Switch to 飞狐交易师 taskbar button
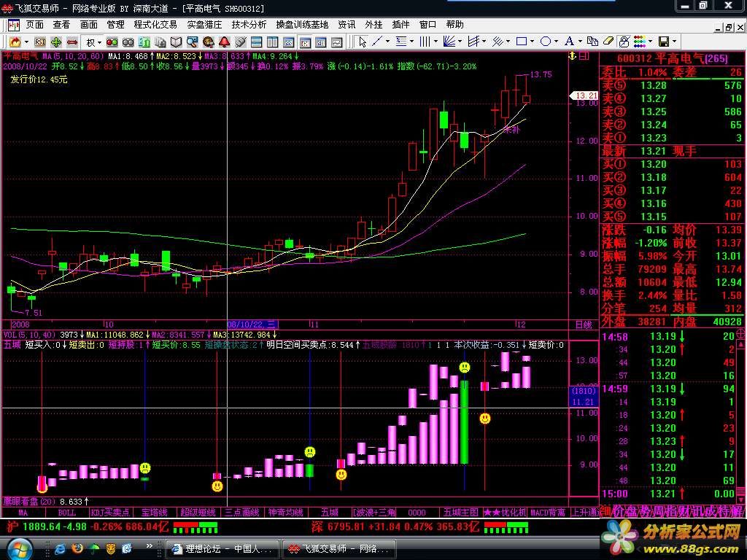 pos(339,549)
